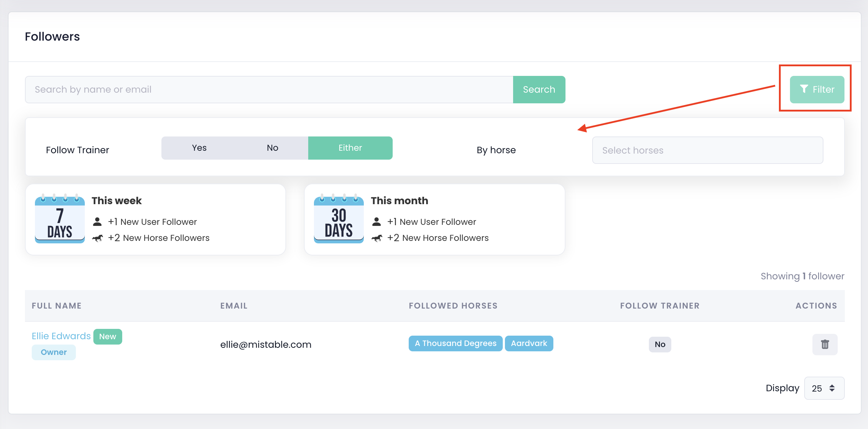Select Either for Follow Trainer
Image resolution: width=868 pixels, height=429 pixels.
coord(350,148)
